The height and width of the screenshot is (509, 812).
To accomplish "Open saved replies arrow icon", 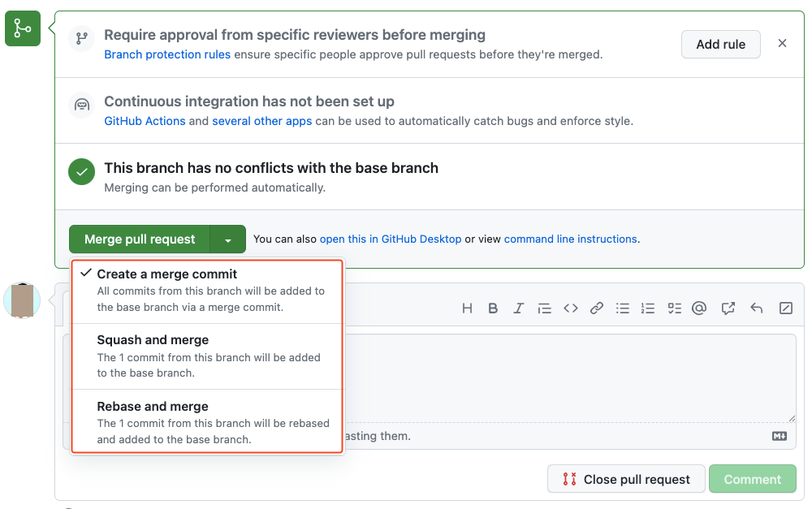I will (757, 308).
